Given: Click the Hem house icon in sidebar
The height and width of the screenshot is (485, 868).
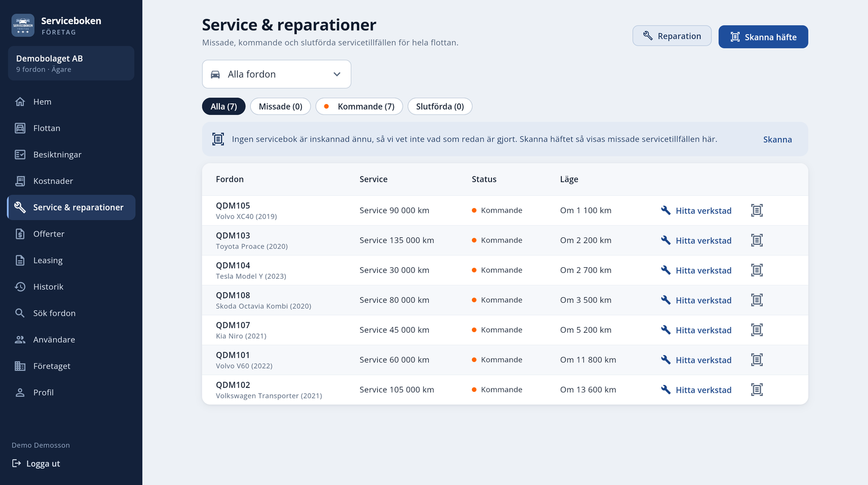Looking at the screenshot, I should (20, 102).
